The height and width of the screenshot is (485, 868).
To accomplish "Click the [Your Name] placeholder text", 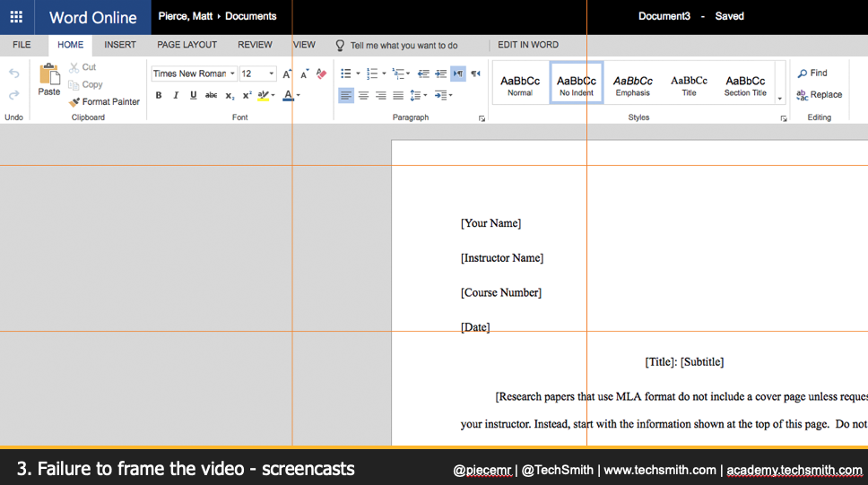I will [x=491, y=223].
